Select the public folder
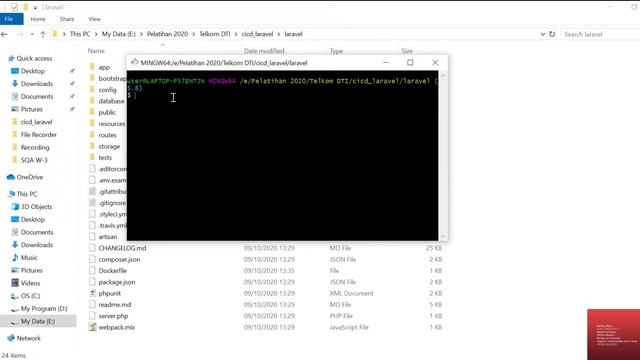 tap(107, 112)
